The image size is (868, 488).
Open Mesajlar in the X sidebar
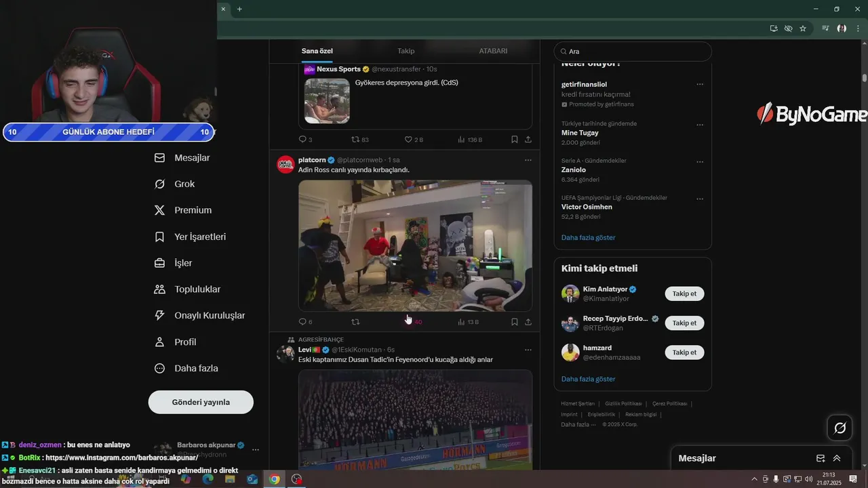(182, 158)
